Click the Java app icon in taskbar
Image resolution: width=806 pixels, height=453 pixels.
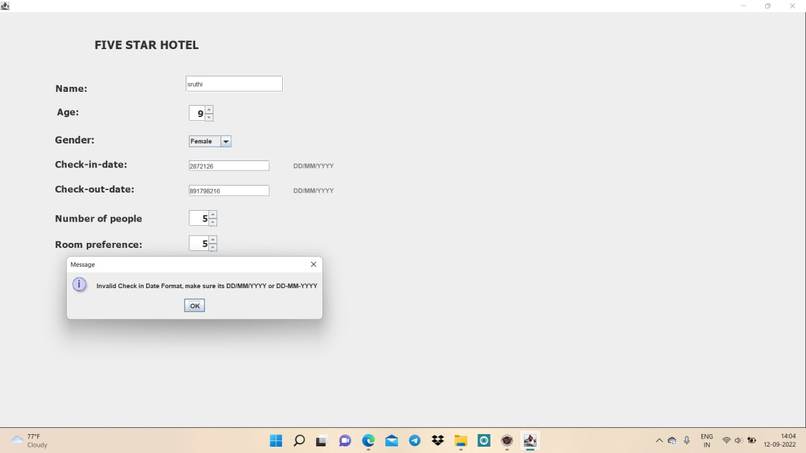point(530,441)
